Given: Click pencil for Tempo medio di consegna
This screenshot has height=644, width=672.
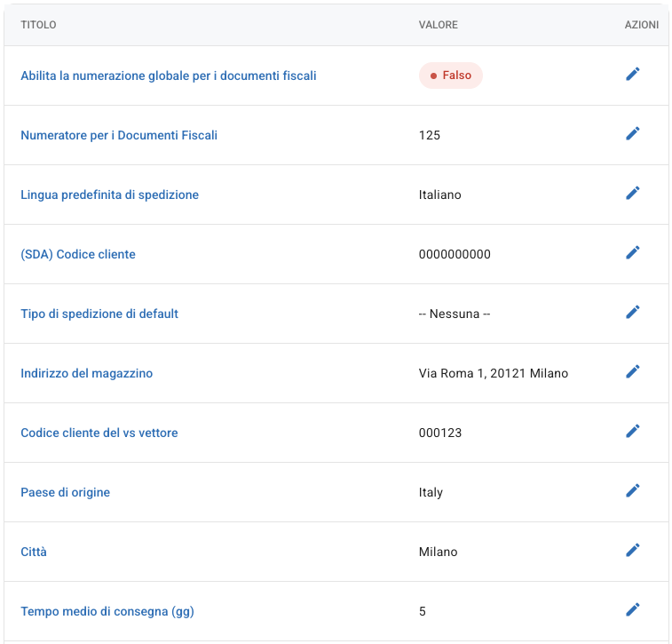Looking at the screenshot, I should click(633, 610).
